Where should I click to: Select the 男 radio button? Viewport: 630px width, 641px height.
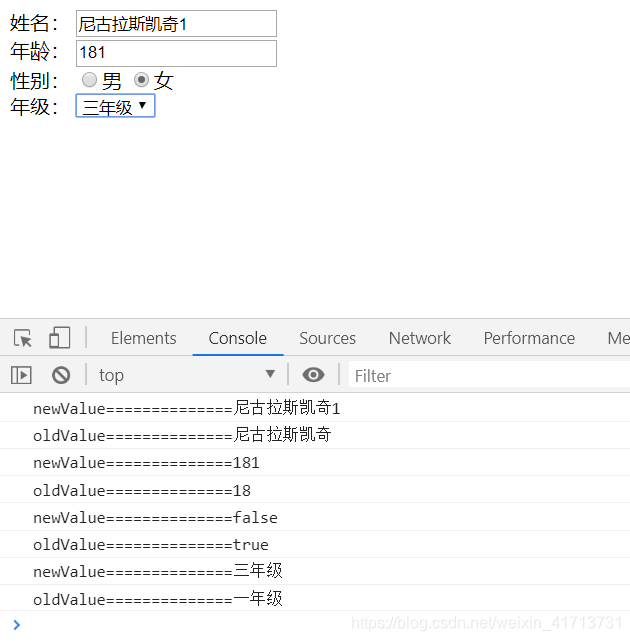pyautogui.click(x=89, y=80)
